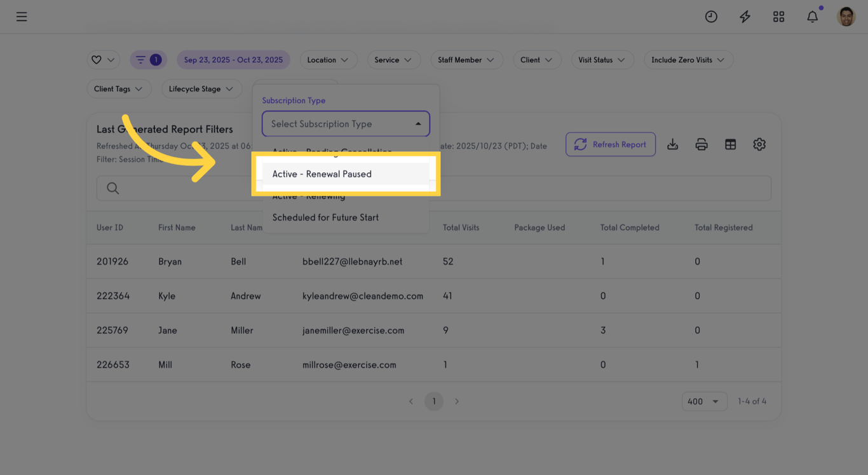The image size is (868, 475).
Task: Open the Location filter dropdown
Action: pos(329,59)
